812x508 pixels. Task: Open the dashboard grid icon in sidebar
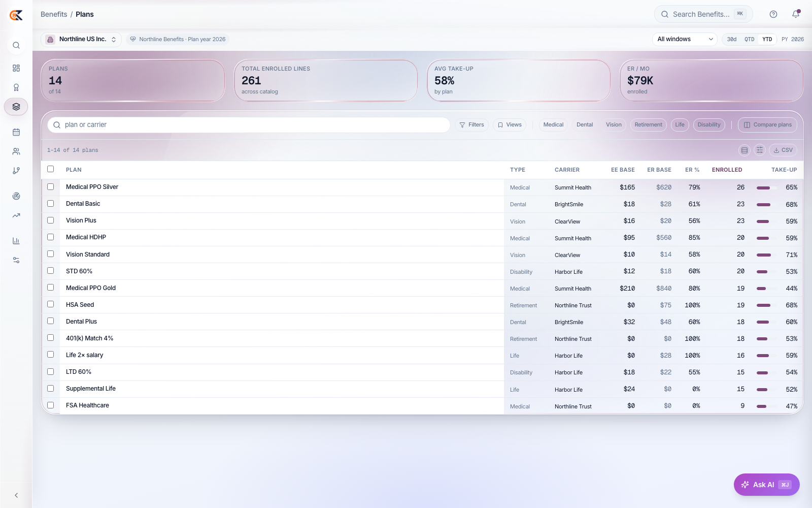pos(16,68)
